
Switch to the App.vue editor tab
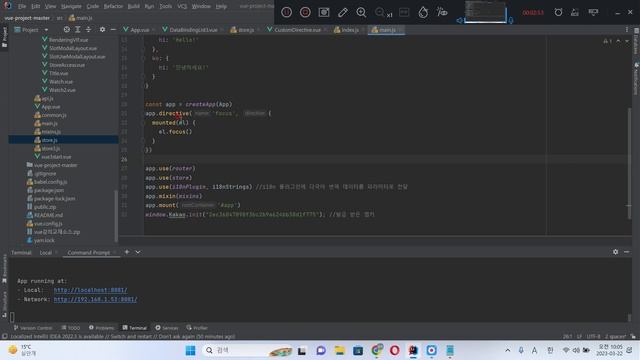point(139,30)
